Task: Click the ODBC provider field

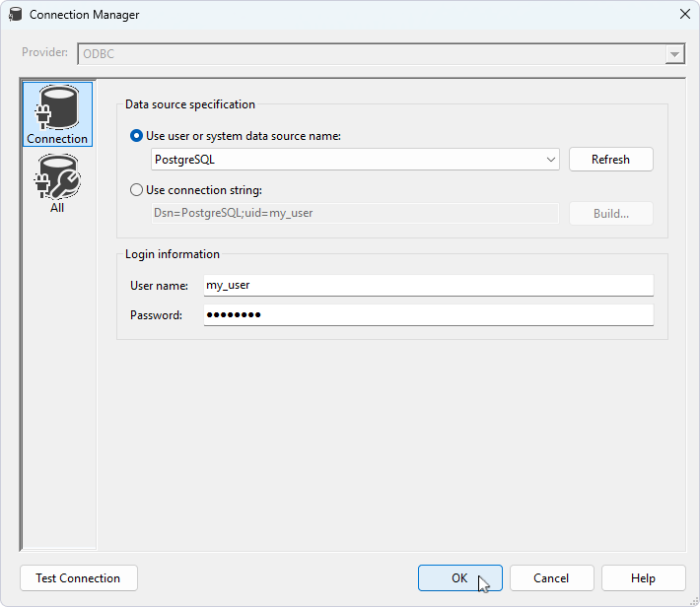Action: [370, 54]
